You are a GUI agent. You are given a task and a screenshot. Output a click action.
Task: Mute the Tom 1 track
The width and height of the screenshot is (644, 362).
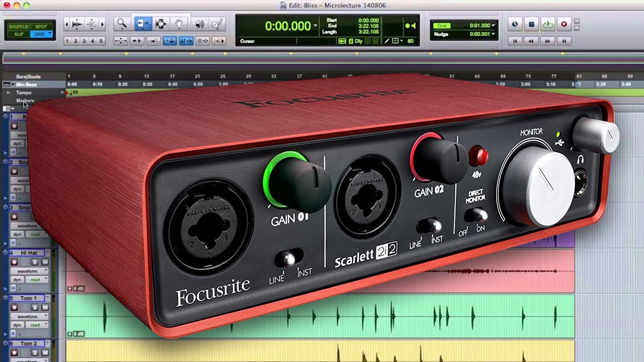click(x=45, y=307)
